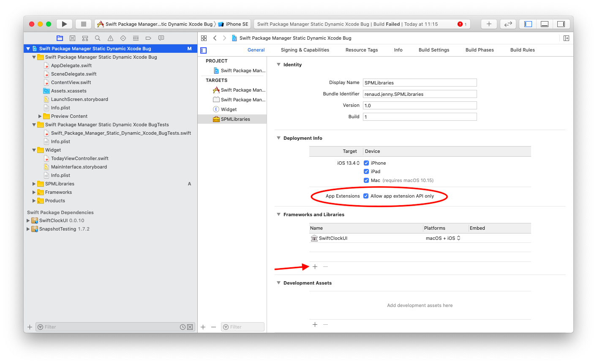Toggle Allow app extension API only

point(366,196)
